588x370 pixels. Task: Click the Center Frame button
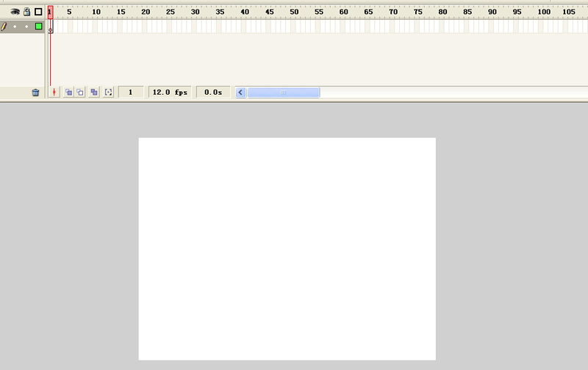click(54, 92)
